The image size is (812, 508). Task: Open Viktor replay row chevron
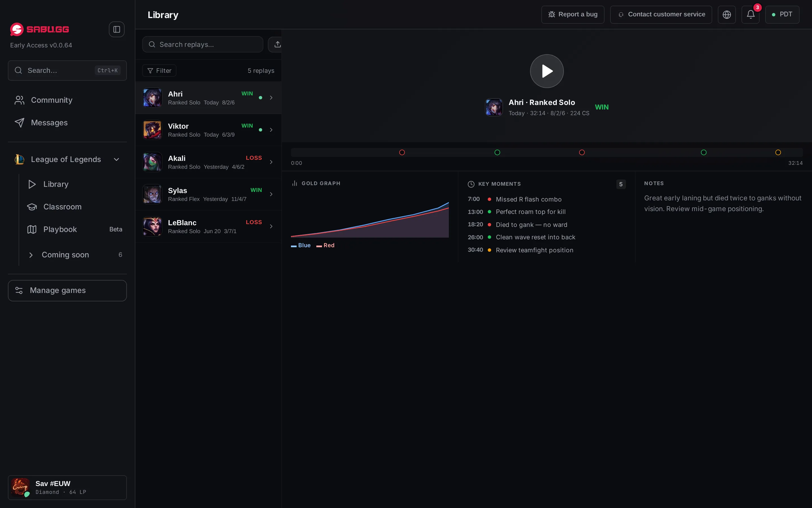click(271, 130)
